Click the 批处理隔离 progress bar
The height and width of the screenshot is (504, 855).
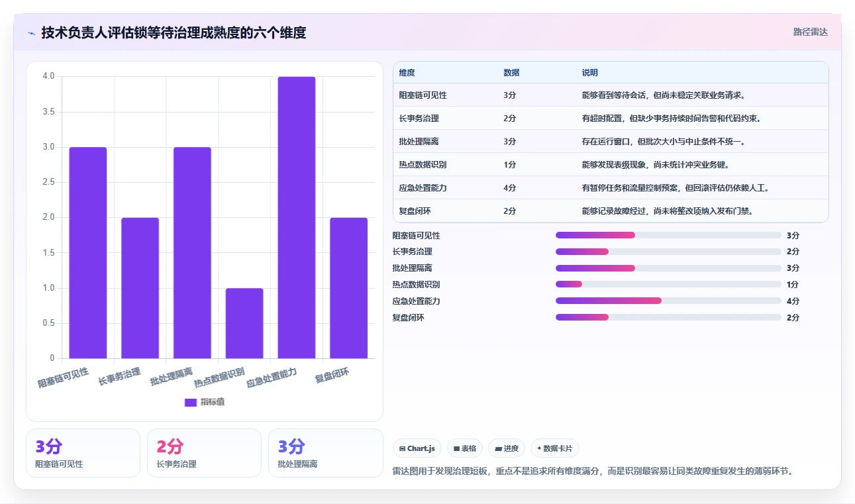coord(668,268)
